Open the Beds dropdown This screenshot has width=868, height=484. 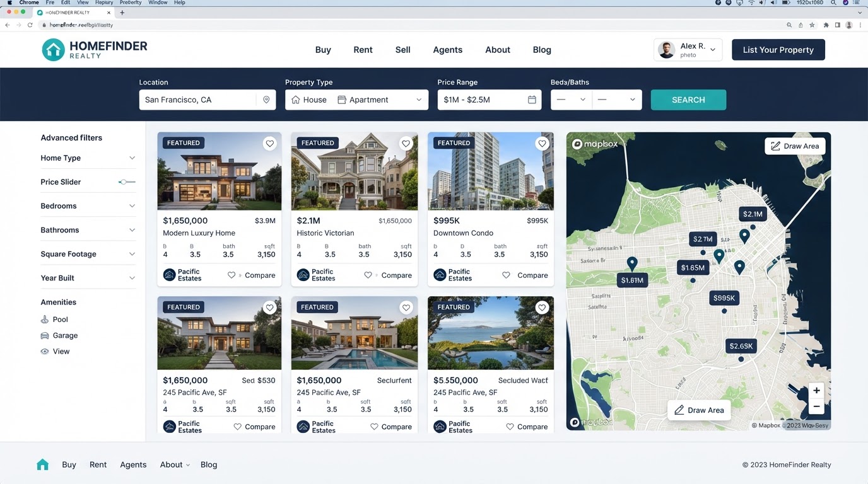click(572, 100)
